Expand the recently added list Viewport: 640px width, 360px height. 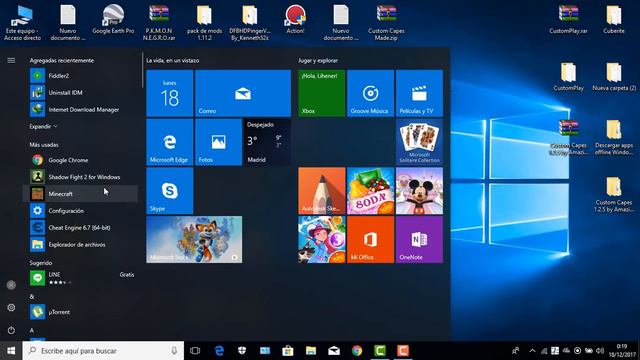click(43, 127)
